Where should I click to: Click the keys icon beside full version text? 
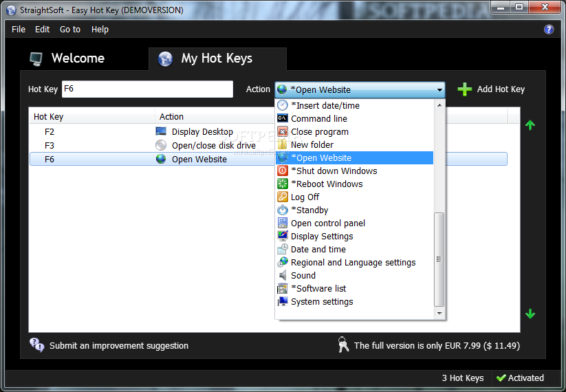[x=343, y=345]
